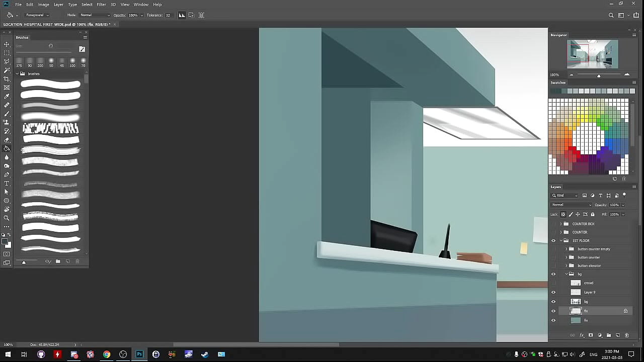Open the Filter menu
The height and width of the screenshot is (362, 644).
click(x=101, y=5)
